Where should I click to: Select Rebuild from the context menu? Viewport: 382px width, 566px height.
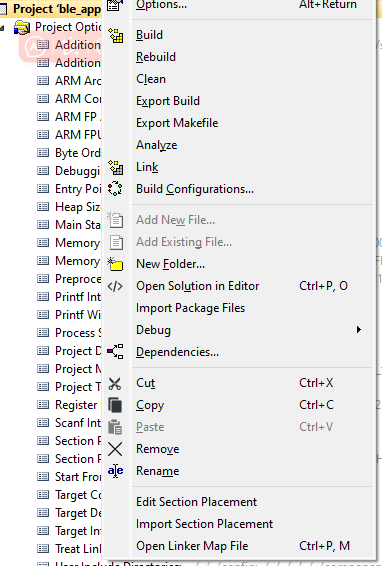(156, 57)
